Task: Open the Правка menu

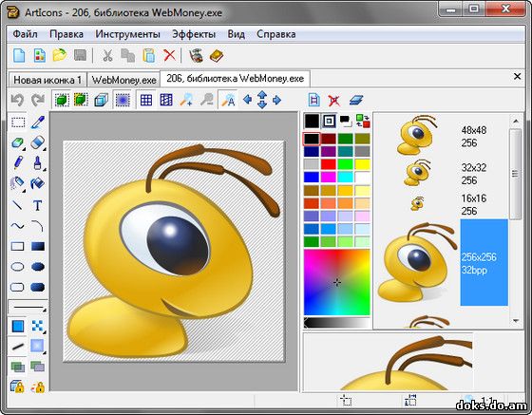Action: click(x=66, y=34)
